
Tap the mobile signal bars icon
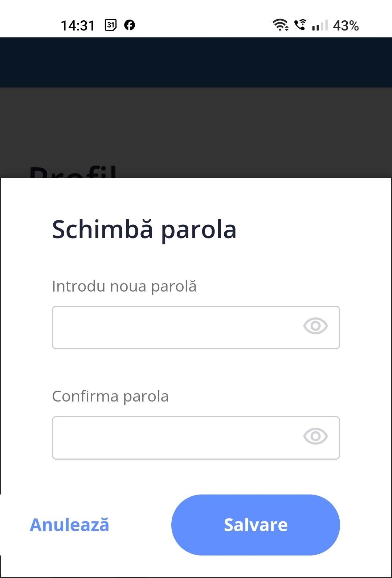point(320,25)
